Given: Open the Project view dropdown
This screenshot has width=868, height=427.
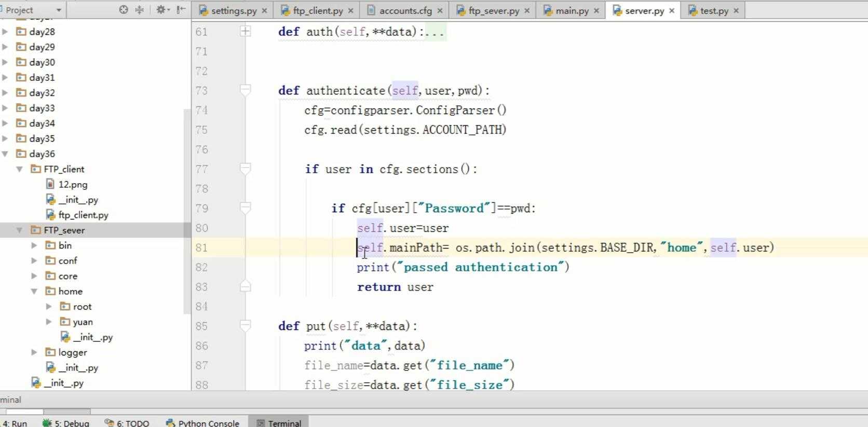Looking at the screenshot, I should (x=59, y=10).
